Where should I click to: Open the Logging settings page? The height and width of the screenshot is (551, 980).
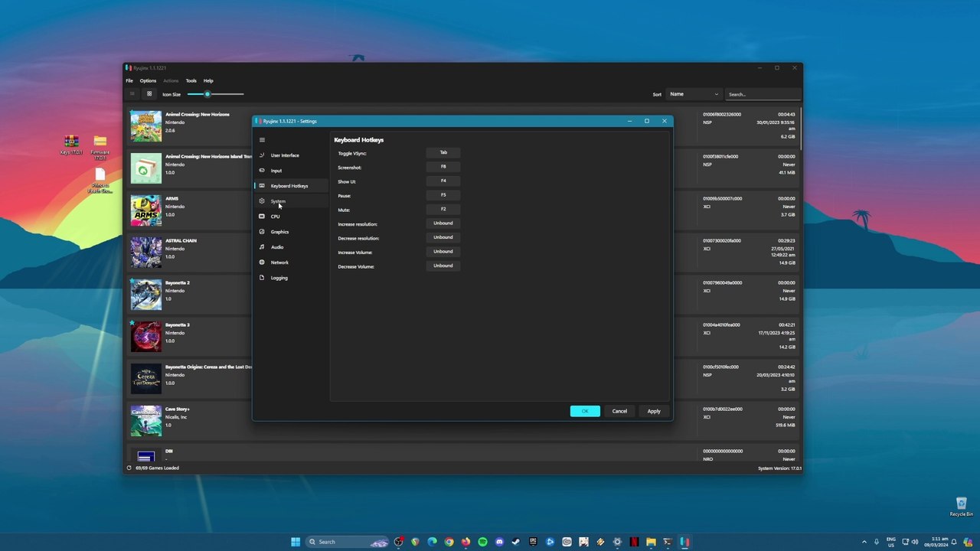(x=292, y=278)
